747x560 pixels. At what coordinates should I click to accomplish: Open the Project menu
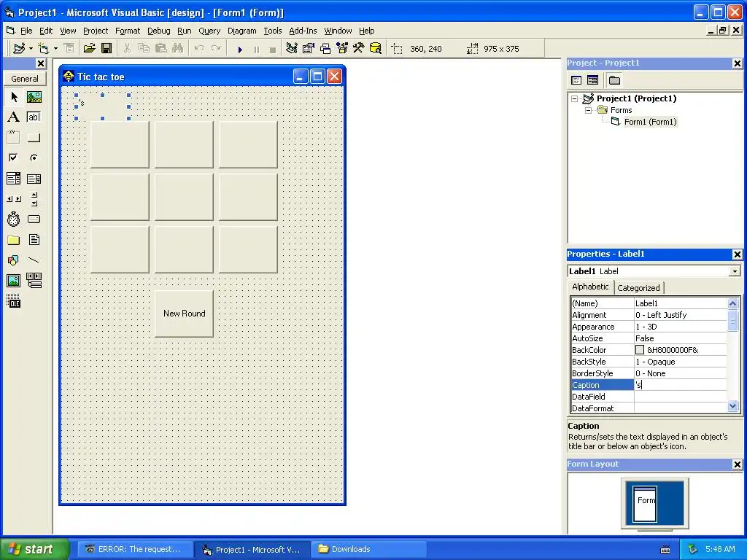coord(96,31)
